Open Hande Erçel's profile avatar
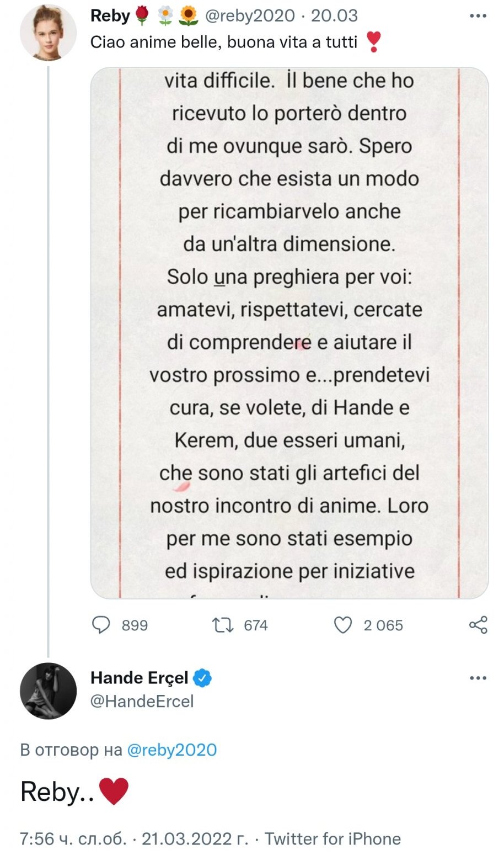The height and width of the screenshot is (855, 504). point(48,691)
